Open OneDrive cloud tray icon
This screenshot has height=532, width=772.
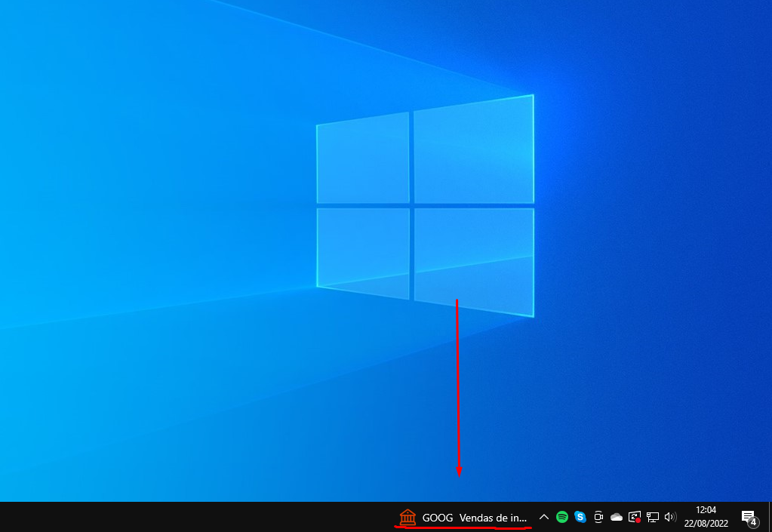617,517
